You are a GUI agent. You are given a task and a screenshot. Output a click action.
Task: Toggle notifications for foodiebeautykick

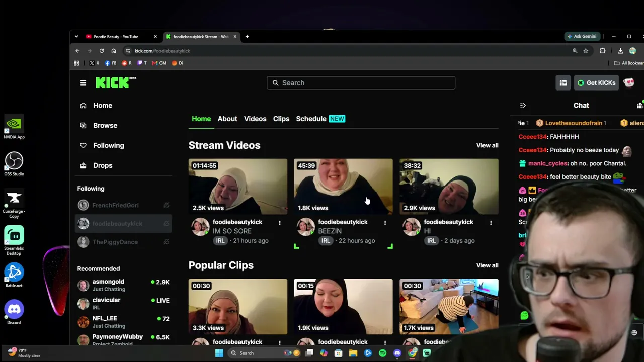(166, 224)
